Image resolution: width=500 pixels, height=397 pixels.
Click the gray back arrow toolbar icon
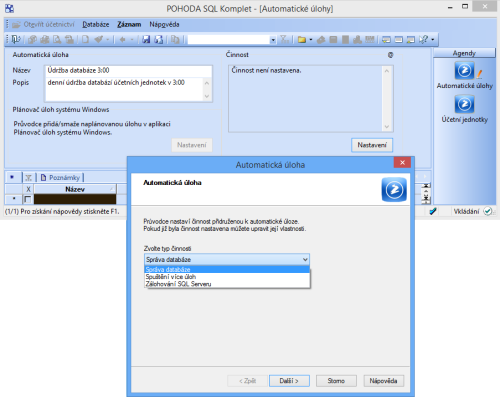[x=122, y=40]
